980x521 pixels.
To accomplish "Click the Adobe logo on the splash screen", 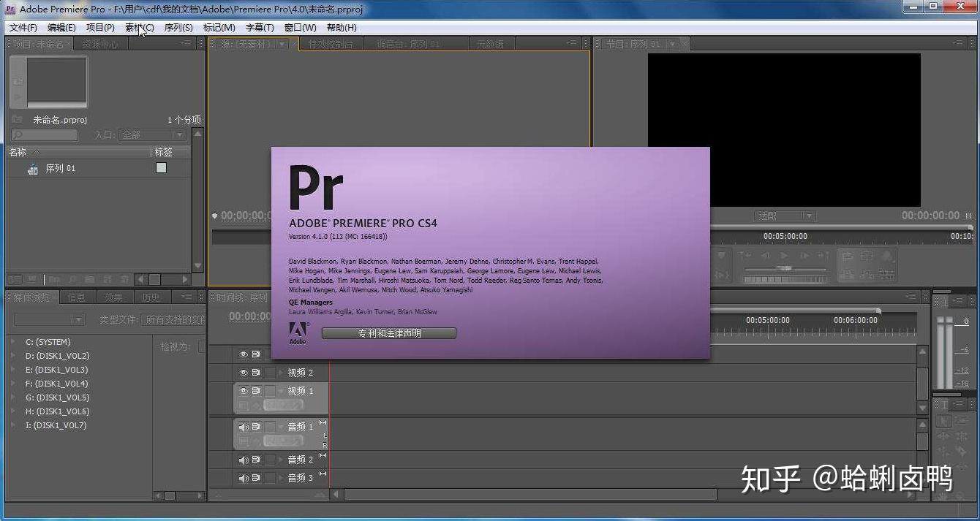I will pyautogui.click(x=298, y=333).
